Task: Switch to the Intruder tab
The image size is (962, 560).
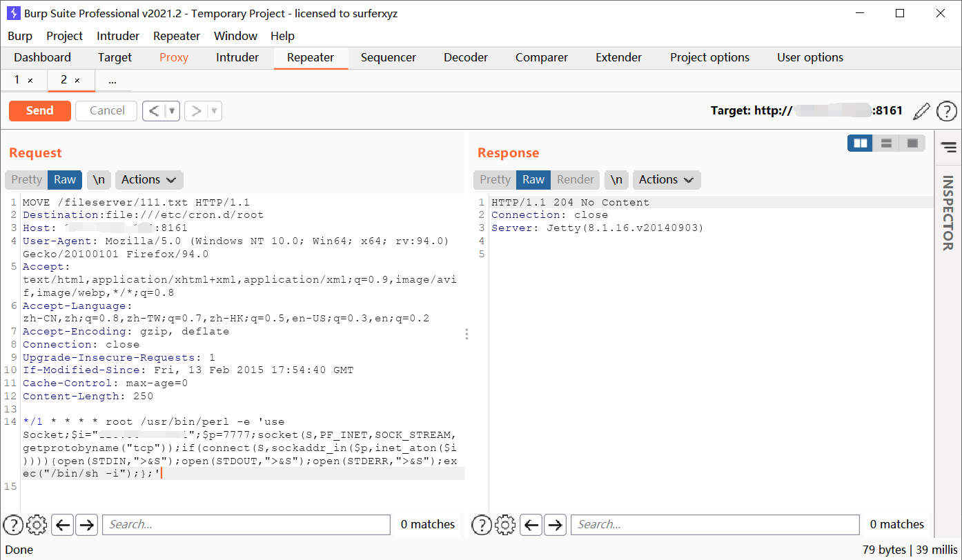Action: 237,58
